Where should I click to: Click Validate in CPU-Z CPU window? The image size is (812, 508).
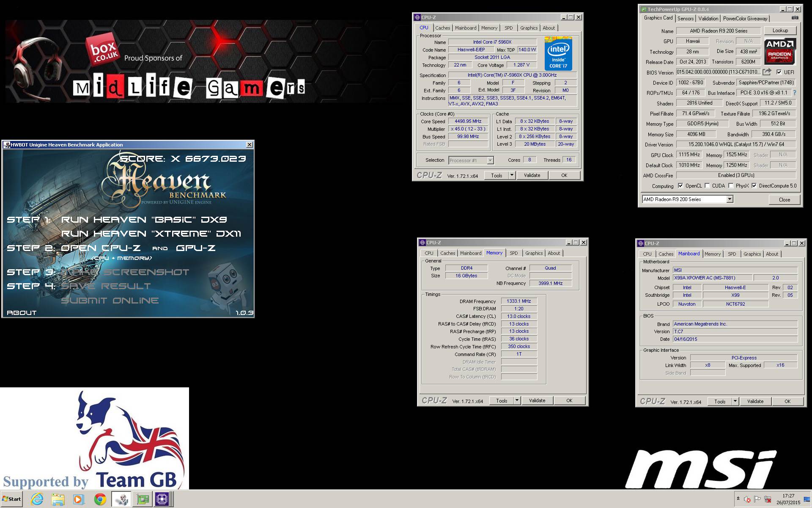[532, 175]
